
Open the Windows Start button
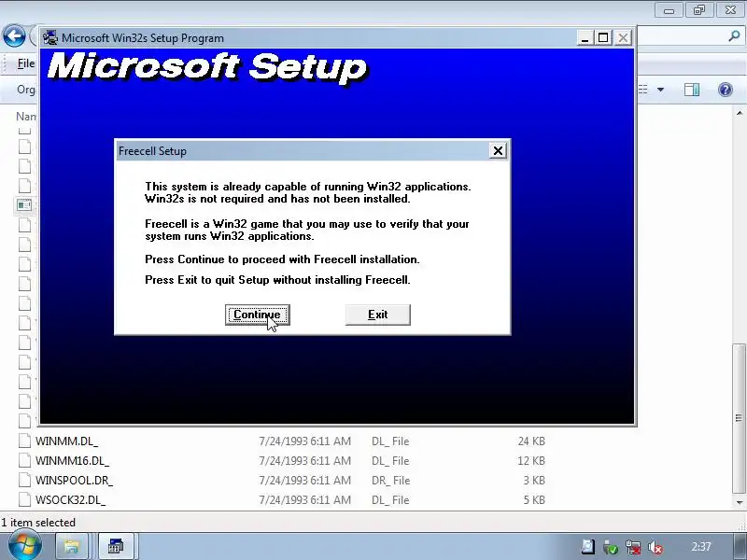24,546
